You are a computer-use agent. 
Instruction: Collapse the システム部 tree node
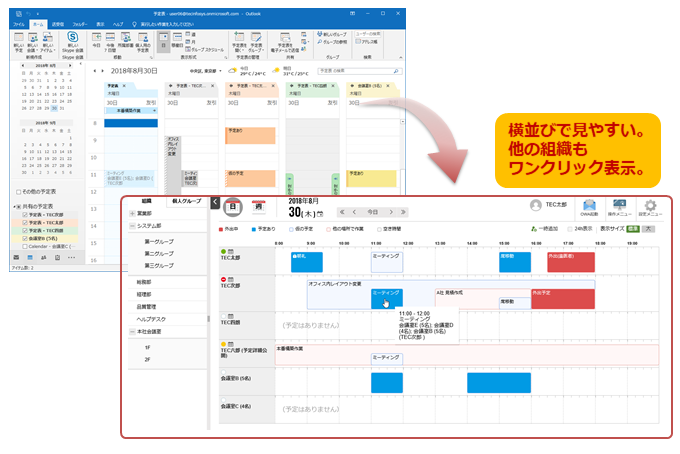pyautogui.click(x=132, y=226)
